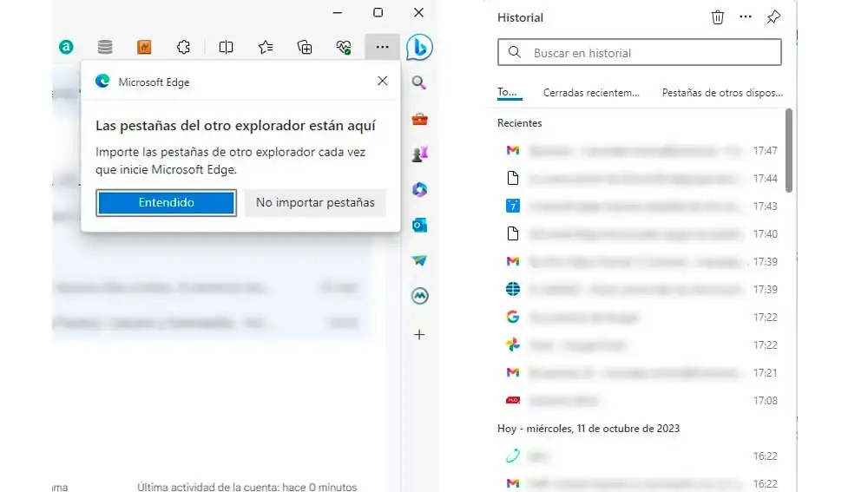Click the magnifier icon in history search
Screen dimensions: 868x492
pyautogui.click(x=514, y=53)
